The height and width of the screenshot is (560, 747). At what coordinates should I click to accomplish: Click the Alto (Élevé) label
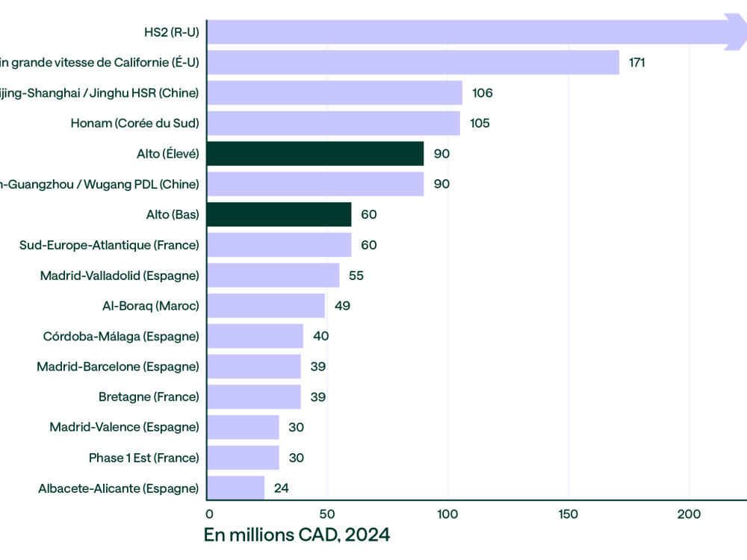click(x=167, y=154)
